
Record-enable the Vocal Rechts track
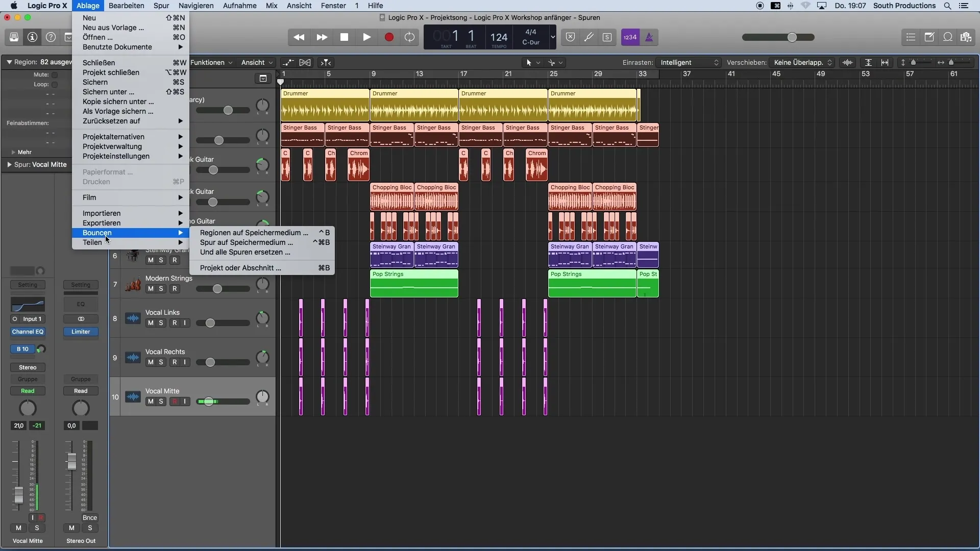175,362
